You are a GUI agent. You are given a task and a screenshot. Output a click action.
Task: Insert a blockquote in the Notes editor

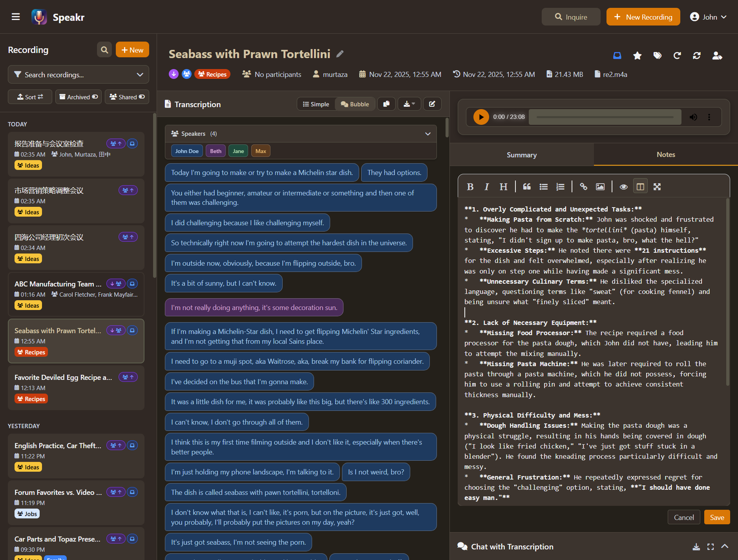526,186
